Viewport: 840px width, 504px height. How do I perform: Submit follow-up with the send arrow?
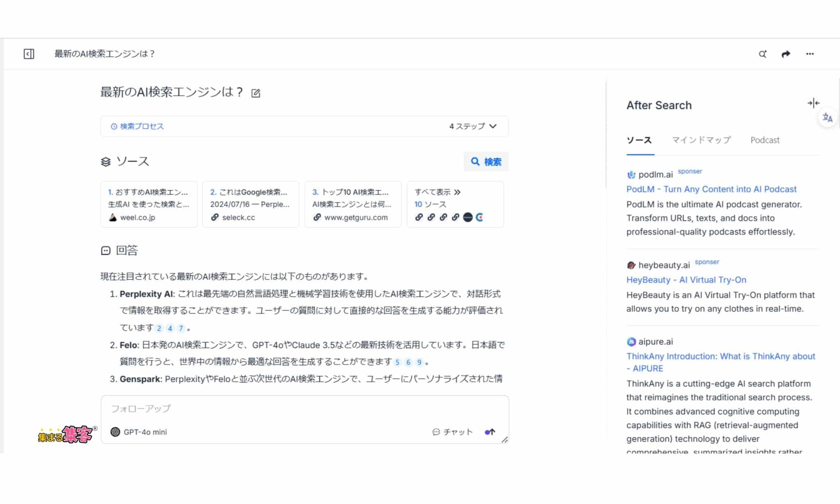tap(490, 432)
